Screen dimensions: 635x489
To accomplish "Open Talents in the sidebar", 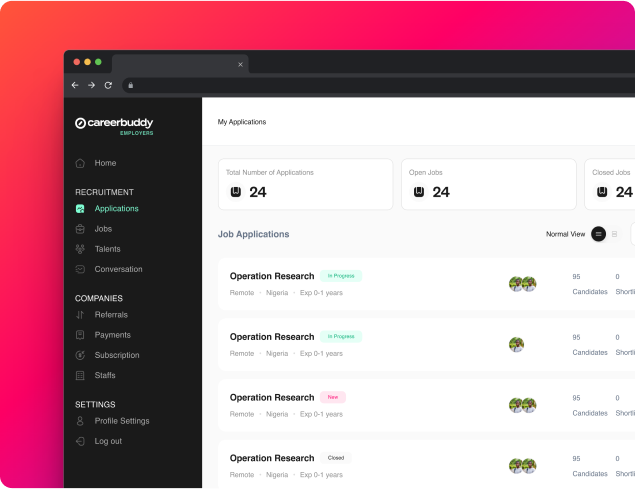I will coord(108,249).
